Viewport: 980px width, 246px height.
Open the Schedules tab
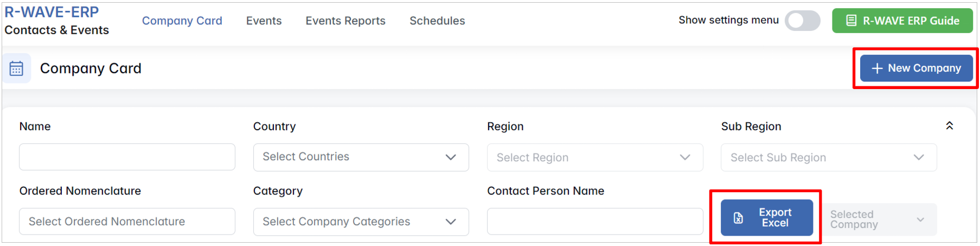(437, 21)
